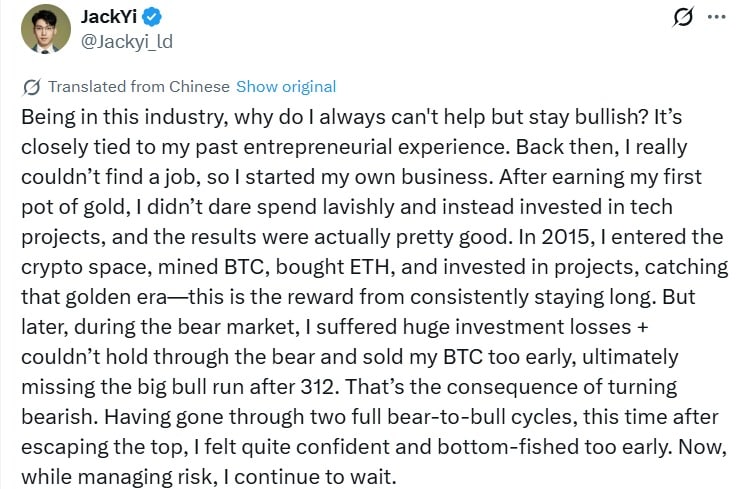Viewport: 744px width, 489px height.
Task: Toggle "Show original" to view Chinese text
Action: coord(286,87)
